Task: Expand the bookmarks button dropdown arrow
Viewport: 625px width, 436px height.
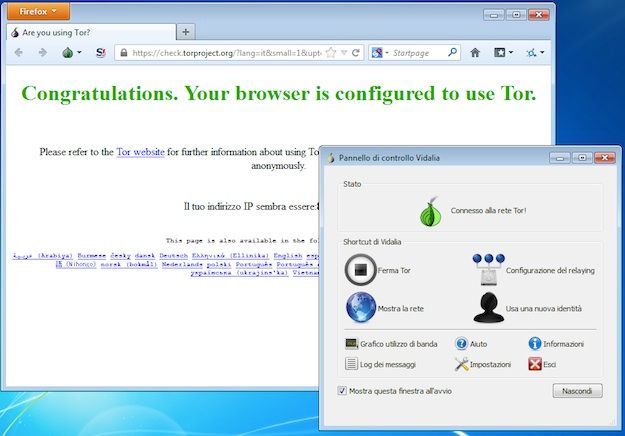Action: click(x=511, y=52)
